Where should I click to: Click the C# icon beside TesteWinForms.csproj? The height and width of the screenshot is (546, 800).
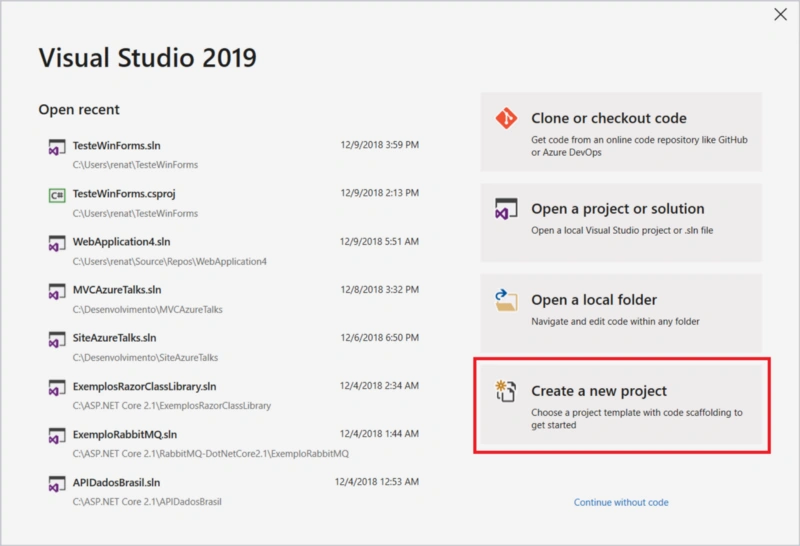click(57, 195)
